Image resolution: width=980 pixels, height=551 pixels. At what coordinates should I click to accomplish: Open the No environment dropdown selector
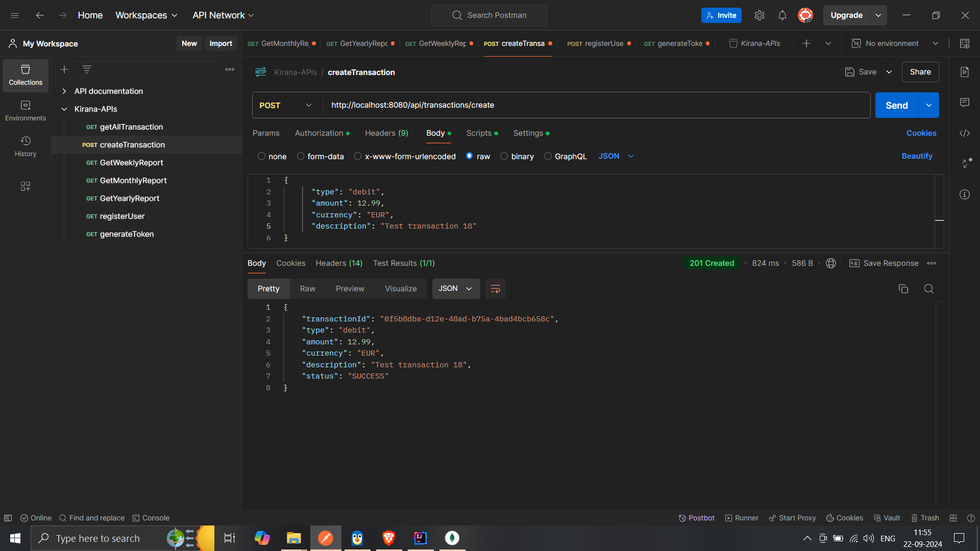click(898, 42)
